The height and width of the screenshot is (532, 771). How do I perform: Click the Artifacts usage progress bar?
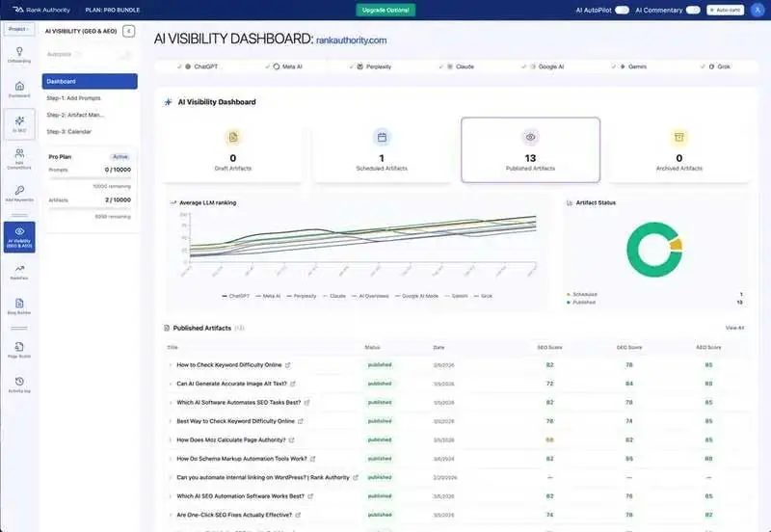point(90,208)
